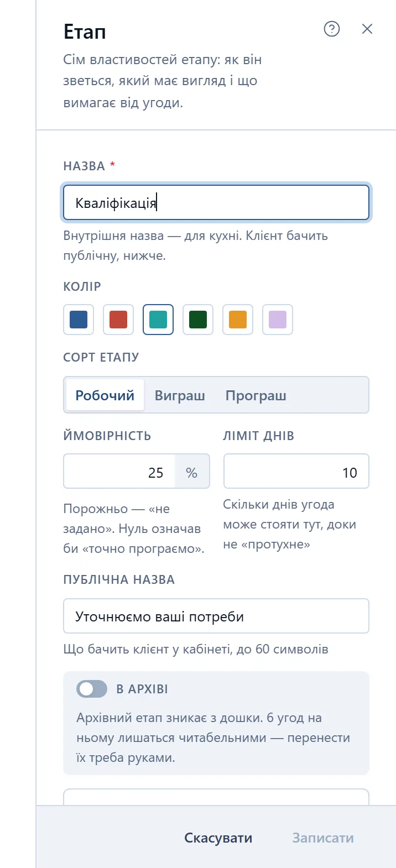Edit the Публічна назва field

(216, 616)
